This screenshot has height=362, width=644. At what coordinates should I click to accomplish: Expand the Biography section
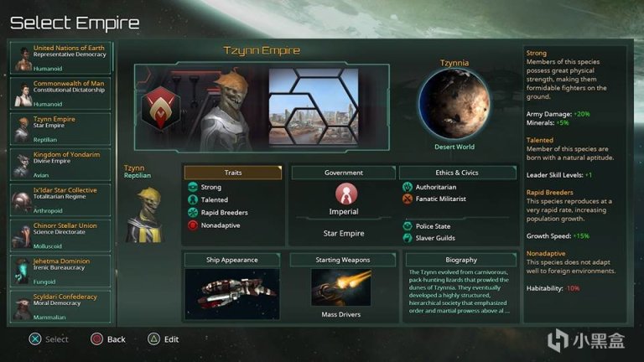(461, 260)
